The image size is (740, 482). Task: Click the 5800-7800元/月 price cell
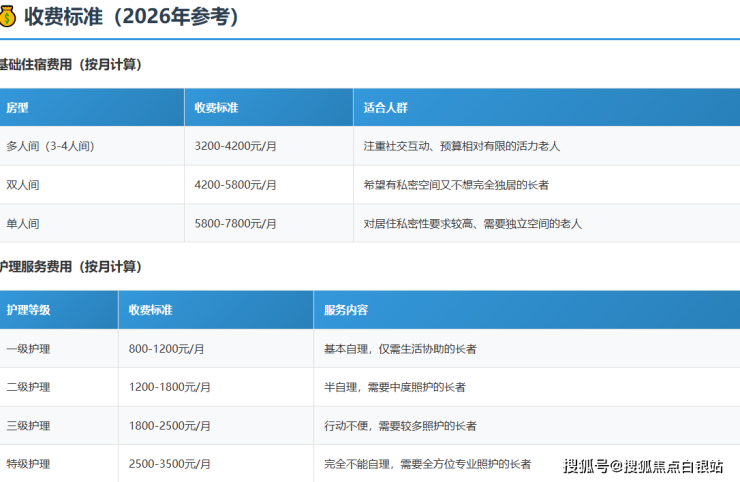(236, 224)
